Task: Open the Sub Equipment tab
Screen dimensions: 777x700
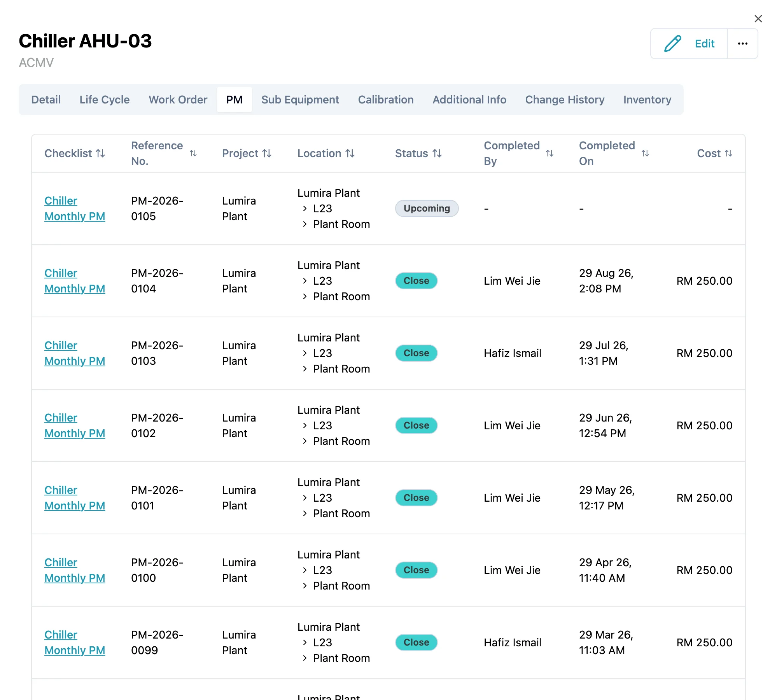Action: [x=300, y=100]
